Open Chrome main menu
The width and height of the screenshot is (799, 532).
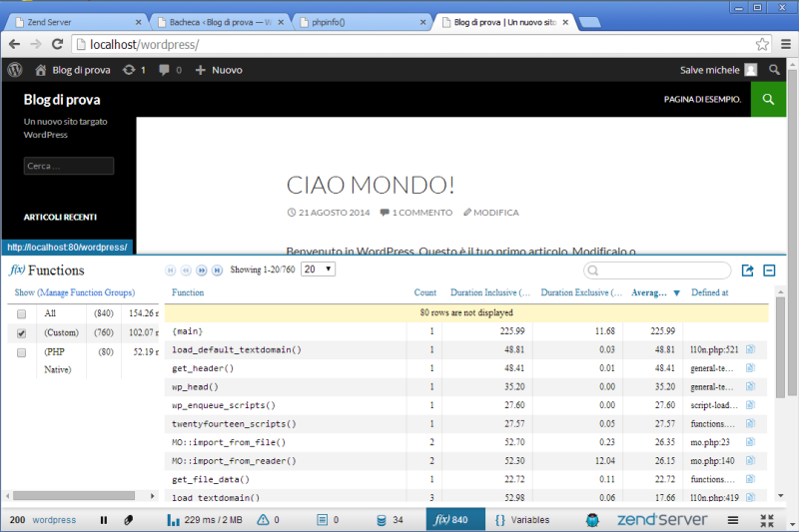pos(786,44)
